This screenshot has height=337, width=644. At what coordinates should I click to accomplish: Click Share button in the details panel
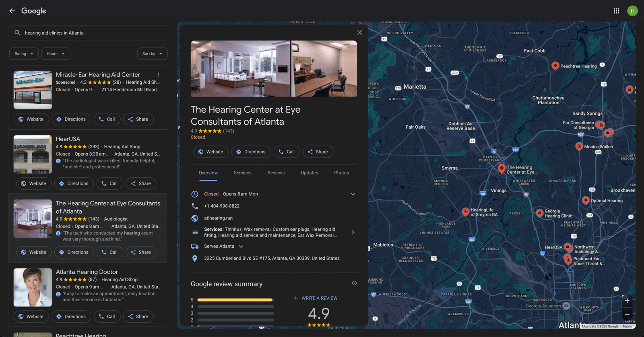coord(318,152)
